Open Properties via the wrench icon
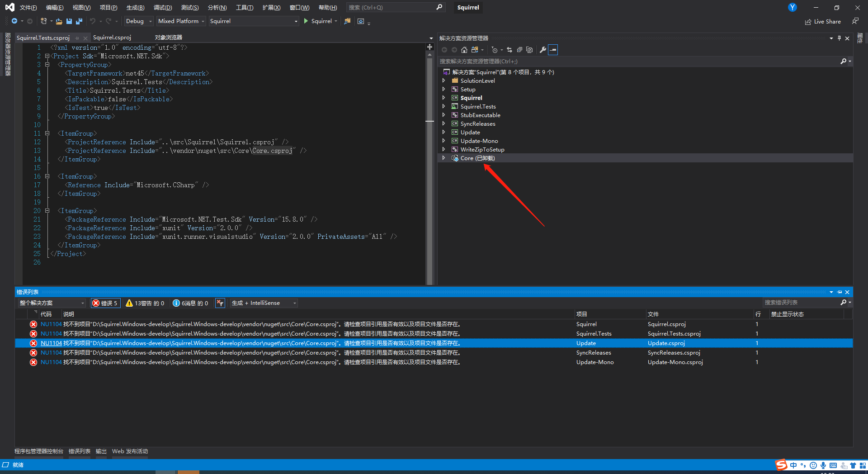 pos(542,50)
